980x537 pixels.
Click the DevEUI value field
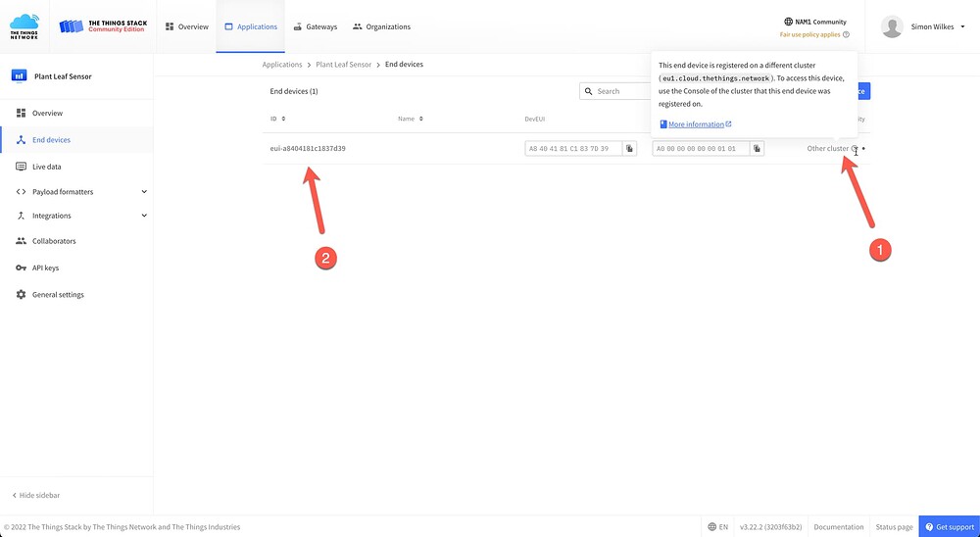(x=573, y=149)
